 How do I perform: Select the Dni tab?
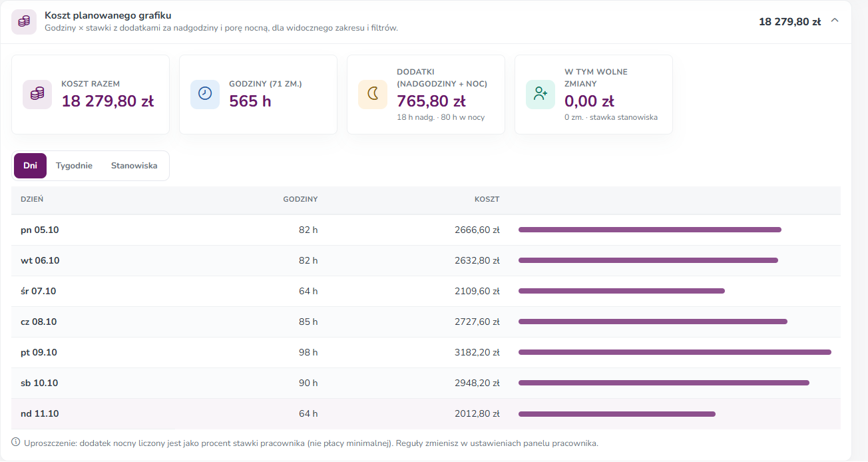[x=30, y=166]
